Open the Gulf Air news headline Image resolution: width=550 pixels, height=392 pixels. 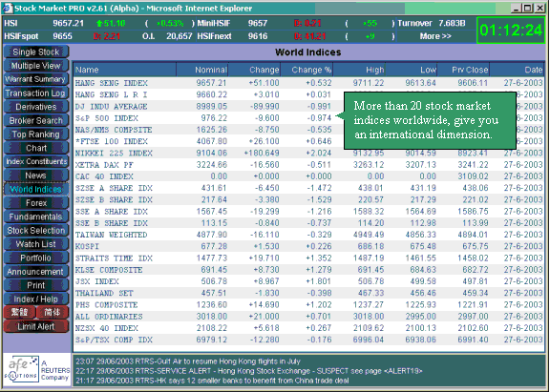[188, 361]
